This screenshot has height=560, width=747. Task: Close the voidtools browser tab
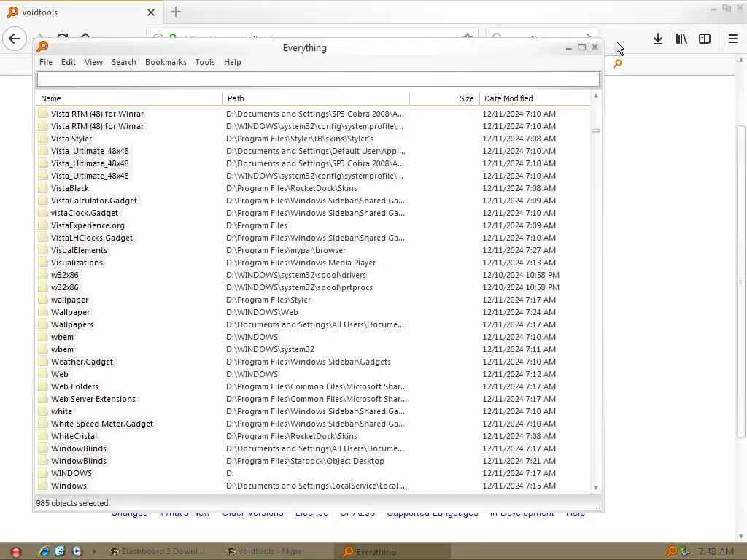click(x=151, y=12)
